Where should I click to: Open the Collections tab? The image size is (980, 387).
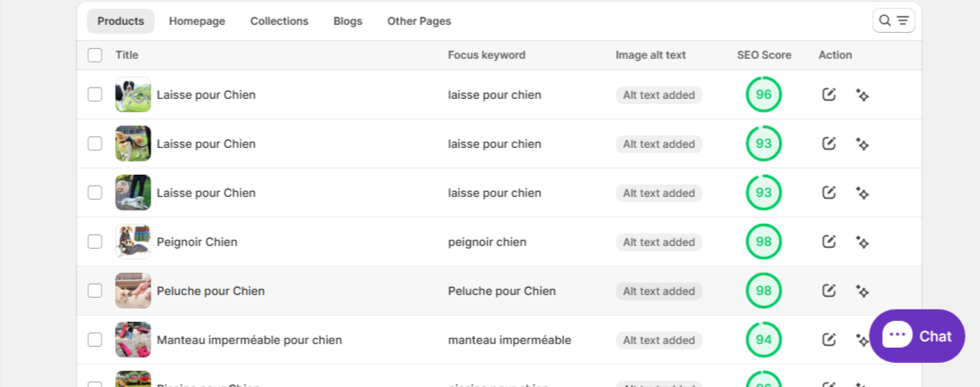click(x=279, y=21)
